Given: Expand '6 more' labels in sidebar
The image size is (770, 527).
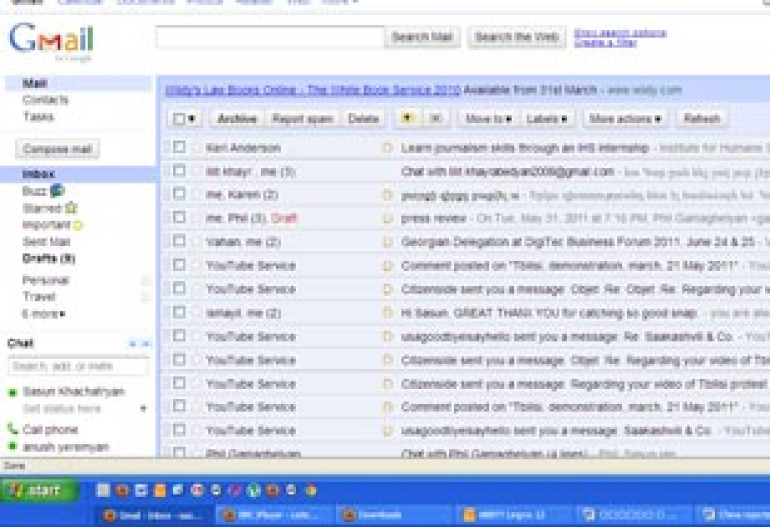Looking at the screenshot, I should [x=43, y=314].
